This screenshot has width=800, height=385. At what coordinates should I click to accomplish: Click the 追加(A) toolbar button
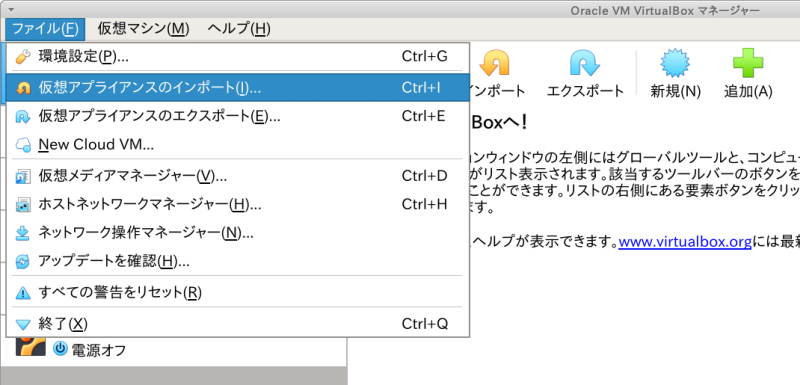[748, 74]
